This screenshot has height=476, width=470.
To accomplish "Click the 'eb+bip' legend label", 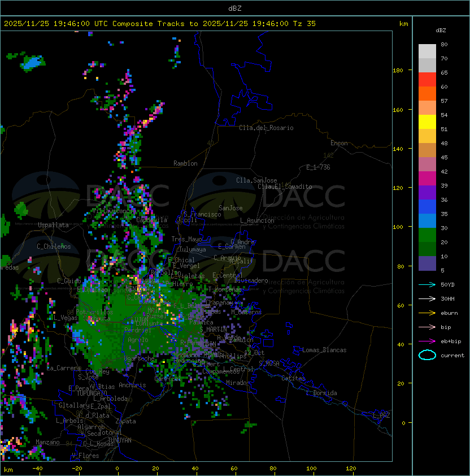I will (451, 341).
